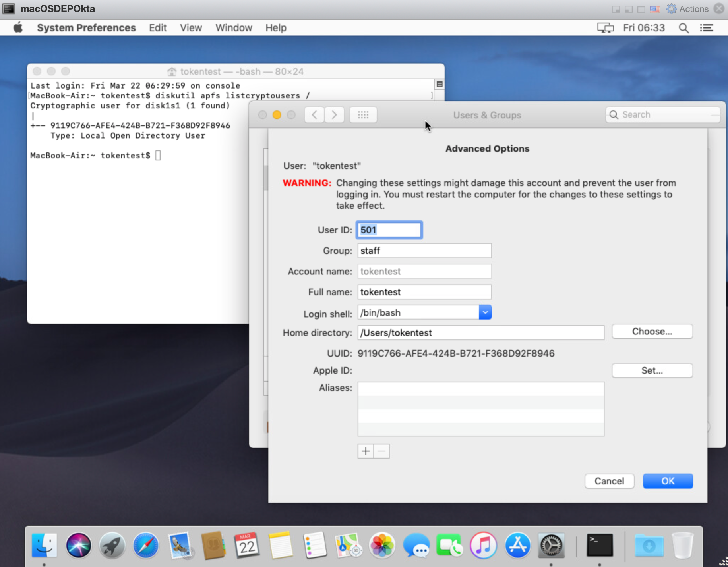Click the User ID field

pyautogui.click(x=389, y=230)
